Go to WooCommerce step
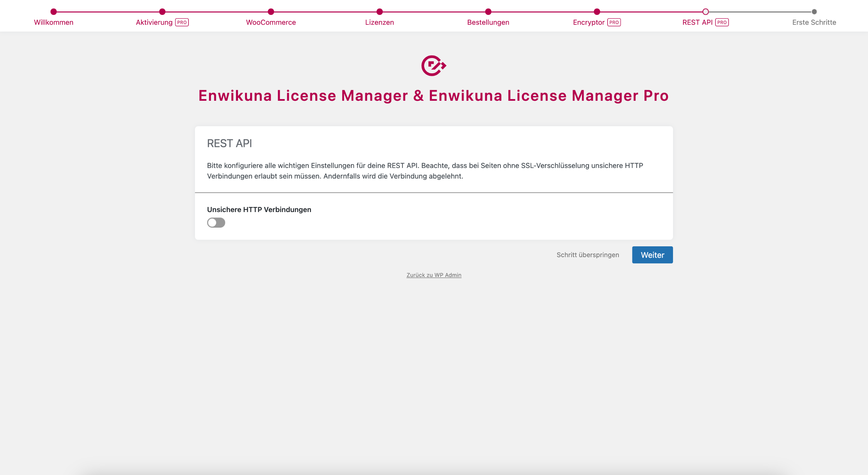This screenshot has width=868, height=475. point(271,22)
